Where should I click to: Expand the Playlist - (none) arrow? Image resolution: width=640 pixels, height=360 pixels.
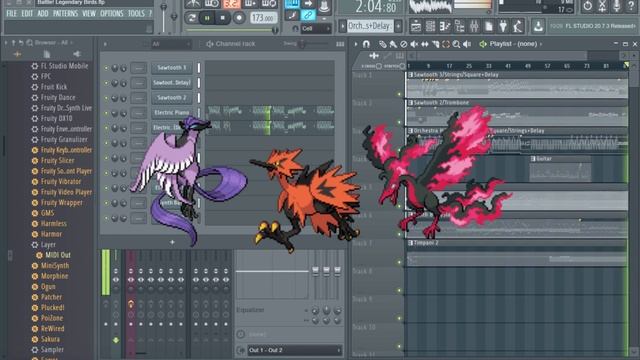[x=541, y=44]
